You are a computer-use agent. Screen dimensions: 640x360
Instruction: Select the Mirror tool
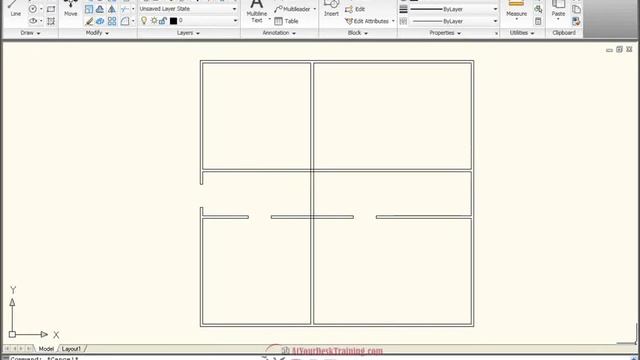coord(111,9)
